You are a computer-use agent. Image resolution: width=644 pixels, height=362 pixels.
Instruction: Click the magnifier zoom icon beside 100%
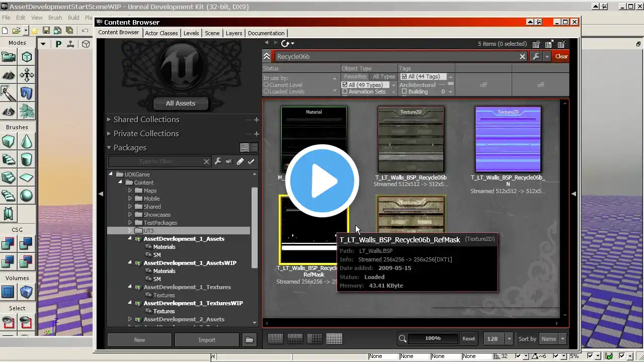(x=403, y=339)
